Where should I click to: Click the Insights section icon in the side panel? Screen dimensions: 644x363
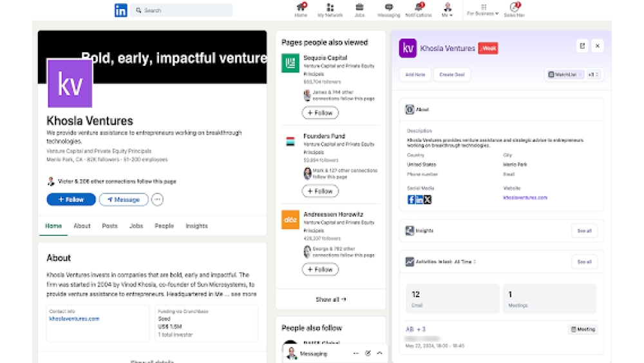tap(410, 231)
